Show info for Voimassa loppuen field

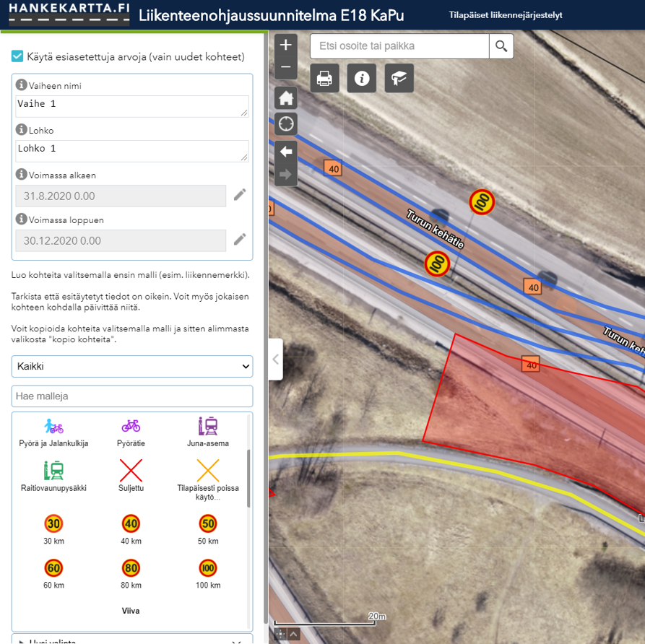tap(22, 219)
